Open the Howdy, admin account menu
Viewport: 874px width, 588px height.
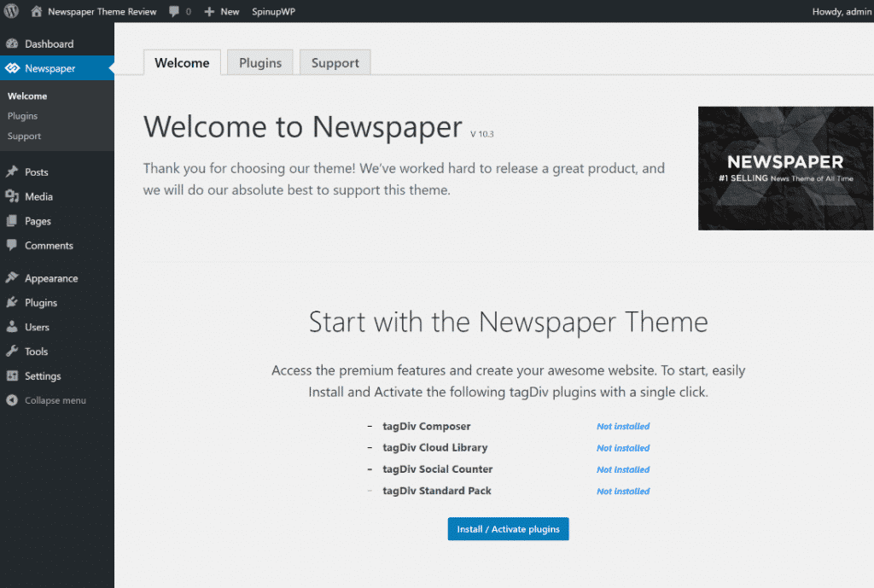click(841, 12)
